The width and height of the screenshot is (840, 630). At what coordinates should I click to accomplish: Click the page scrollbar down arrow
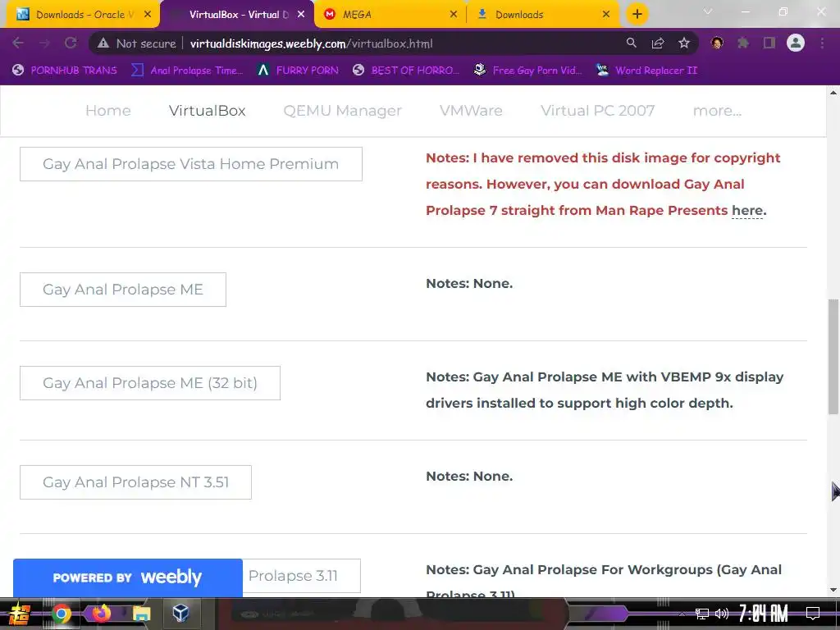[833, 590]
